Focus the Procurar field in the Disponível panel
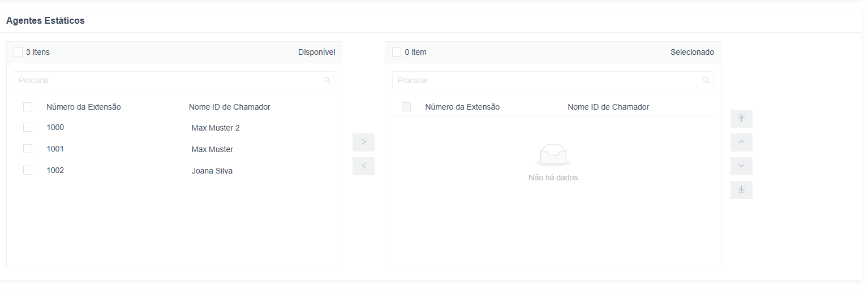868x290 pixels. pyautogui.click(x=174, y=80)
